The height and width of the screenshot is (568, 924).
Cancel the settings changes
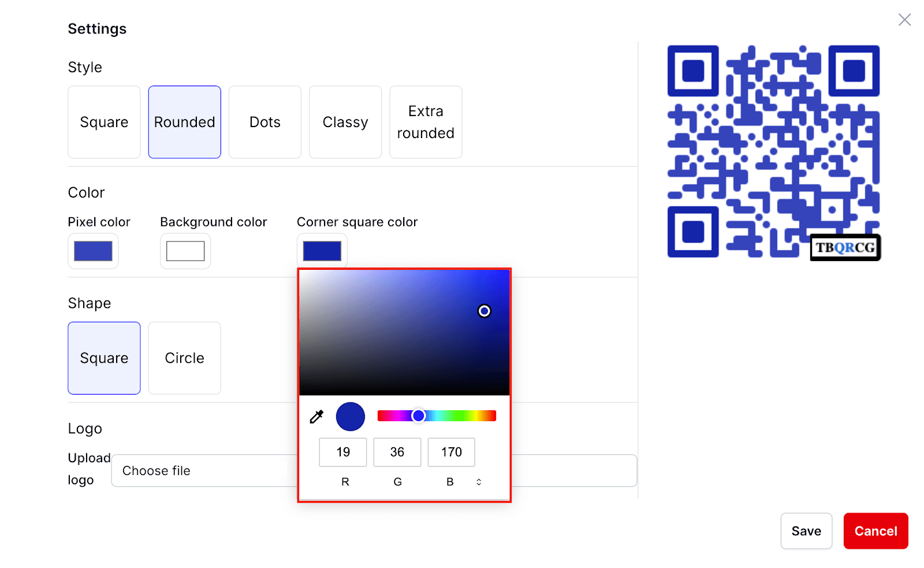tap(876, 531)
